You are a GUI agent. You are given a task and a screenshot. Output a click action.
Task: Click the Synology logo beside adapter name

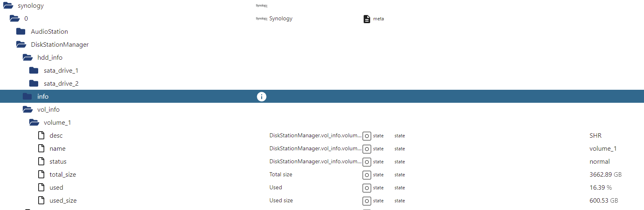[261, 19]
